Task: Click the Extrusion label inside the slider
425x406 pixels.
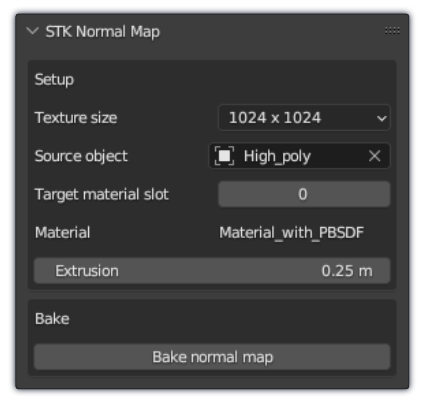Action: (87, 271)
